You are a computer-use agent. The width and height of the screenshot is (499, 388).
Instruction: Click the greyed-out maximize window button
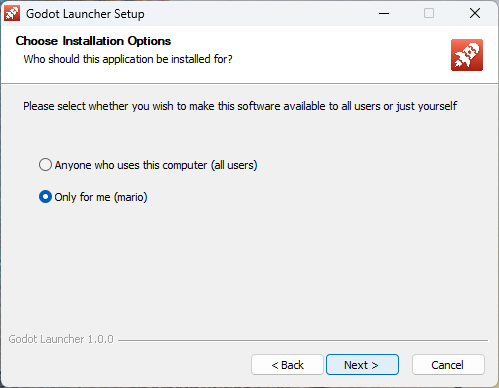tap(429, 14)
